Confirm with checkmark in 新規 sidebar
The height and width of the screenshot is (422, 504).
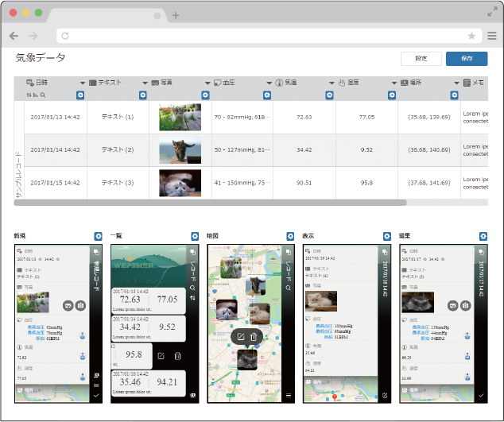coord(96,395)
